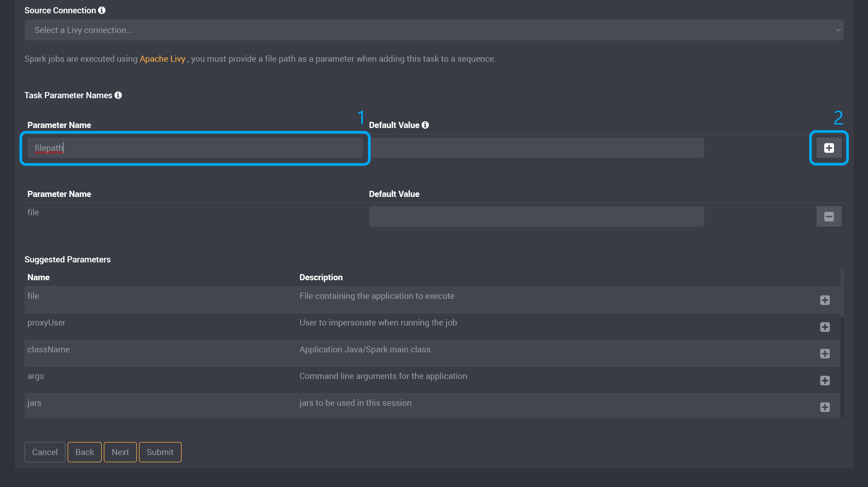Add suggested parameter proxyUser

pyautogui.click(x=825, y=327)
